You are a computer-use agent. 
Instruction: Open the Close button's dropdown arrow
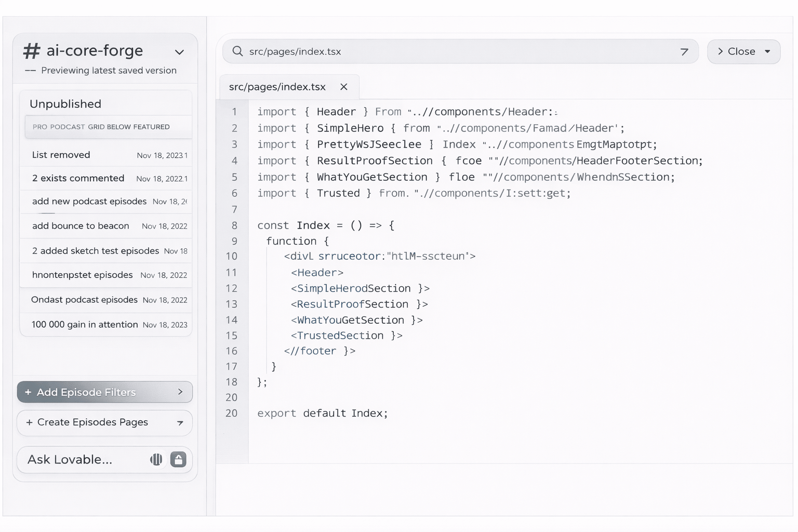(767, 51)
